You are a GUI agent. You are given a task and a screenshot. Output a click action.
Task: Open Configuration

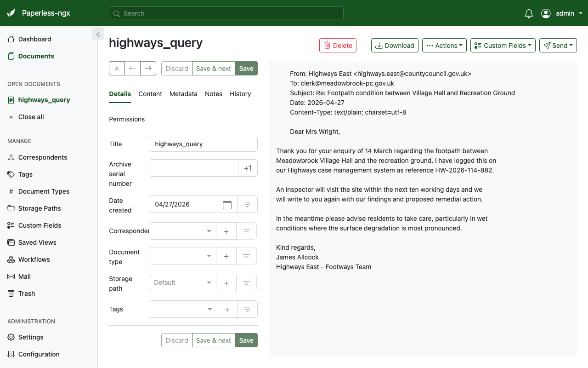tap(39, 354)
